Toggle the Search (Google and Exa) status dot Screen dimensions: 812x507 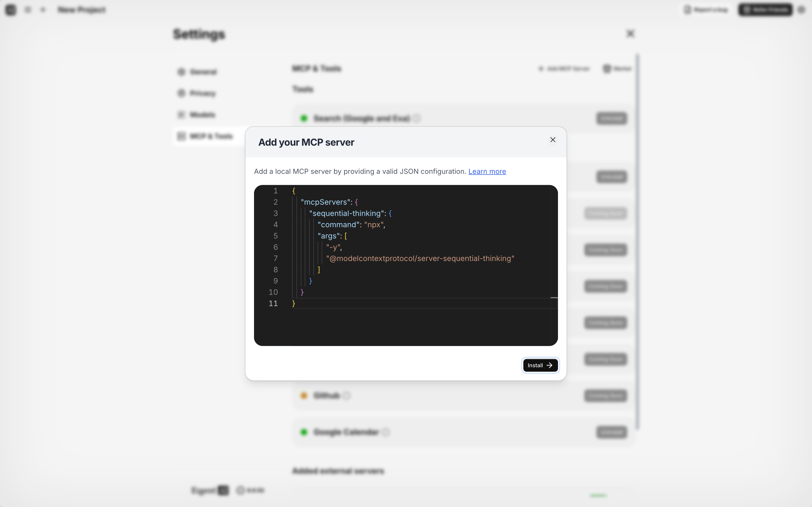304,118
